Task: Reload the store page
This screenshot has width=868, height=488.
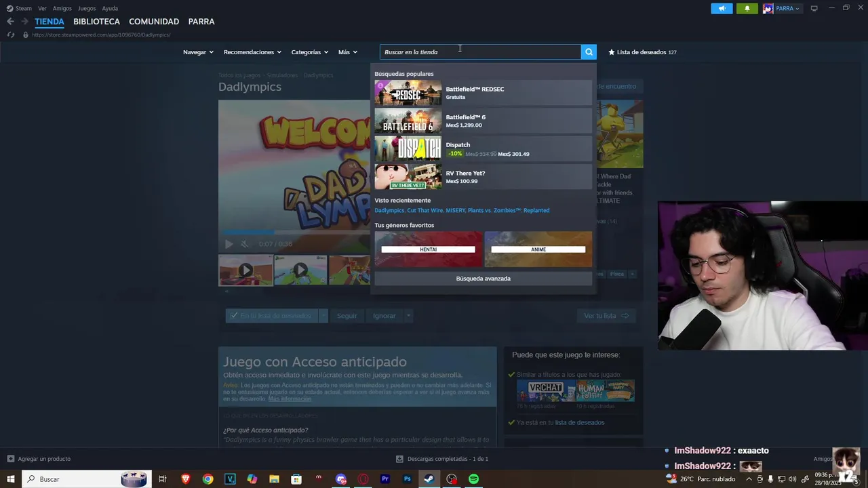Action: tap(10, 35)
